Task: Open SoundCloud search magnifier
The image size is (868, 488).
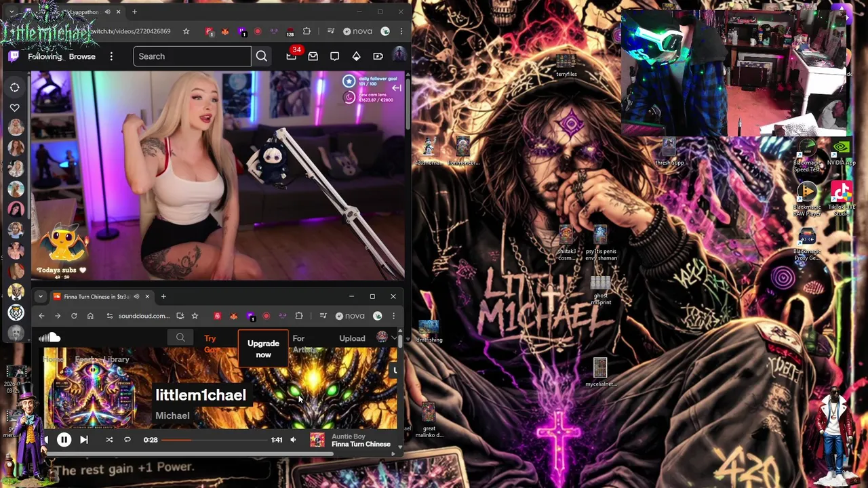Action: pyautogui.click(x=180, y=338)
